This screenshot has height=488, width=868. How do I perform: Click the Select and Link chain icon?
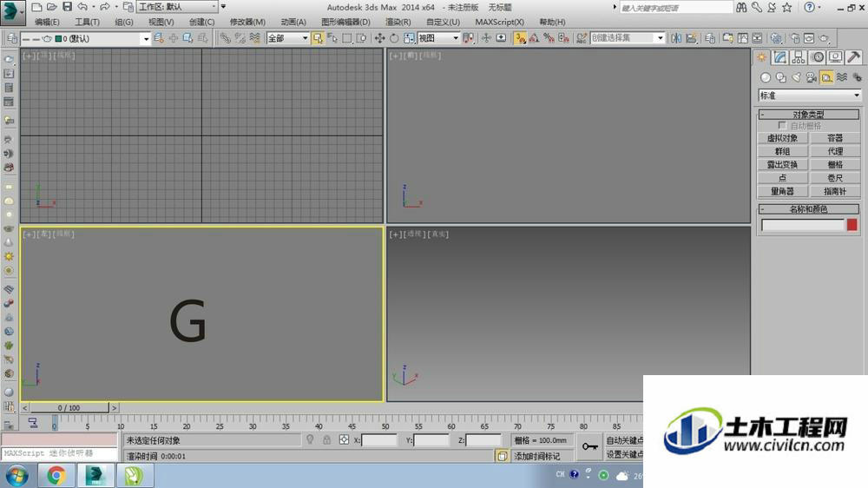coord(225,38)
